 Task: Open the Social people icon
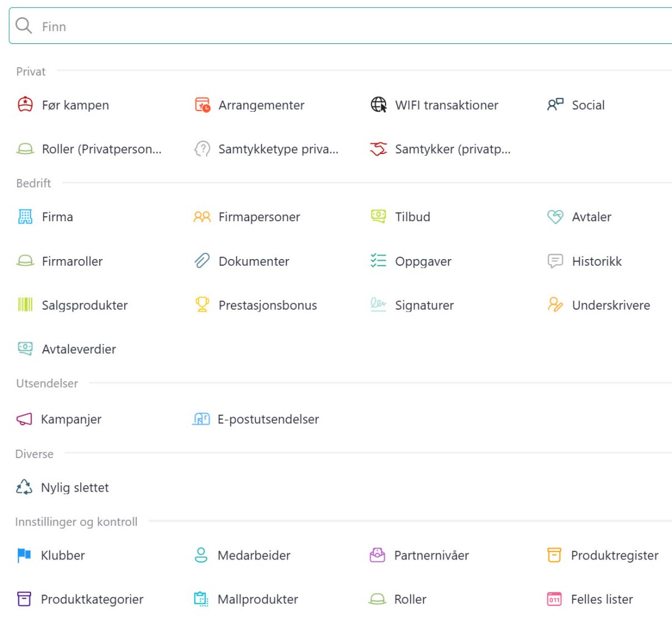click(555, 104)
